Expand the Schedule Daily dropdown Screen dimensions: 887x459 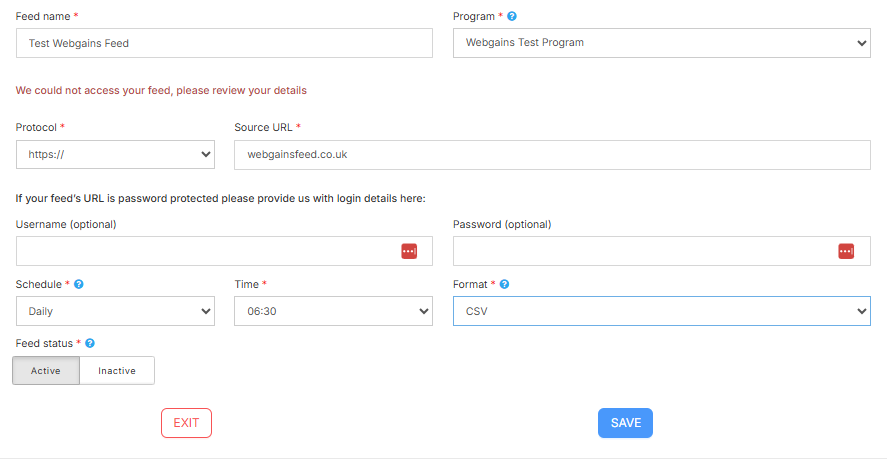tap(115, 311)
